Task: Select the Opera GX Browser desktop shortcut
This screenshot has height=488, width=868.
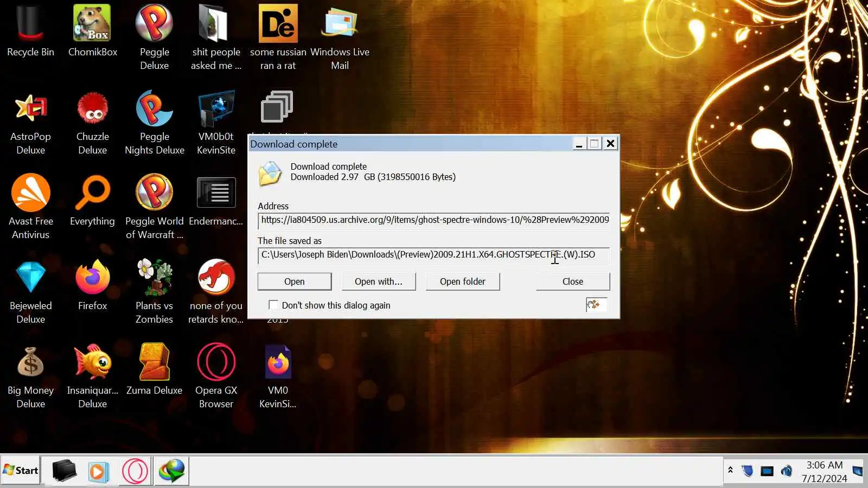Action: [x=216, y=376]
